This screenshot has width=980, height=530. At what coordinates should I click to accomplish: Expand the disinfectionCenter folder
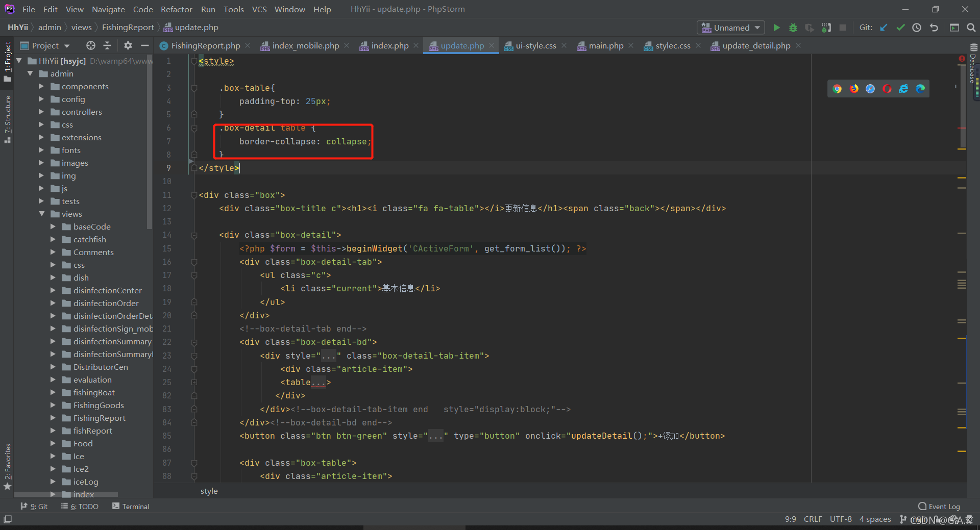[x=53, y=290]
